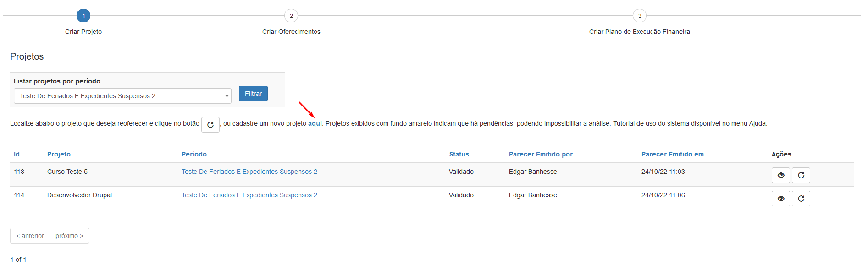Sort table by Status column
The width and height of the screenshot is (868, 267).
(x=459, y=154)
